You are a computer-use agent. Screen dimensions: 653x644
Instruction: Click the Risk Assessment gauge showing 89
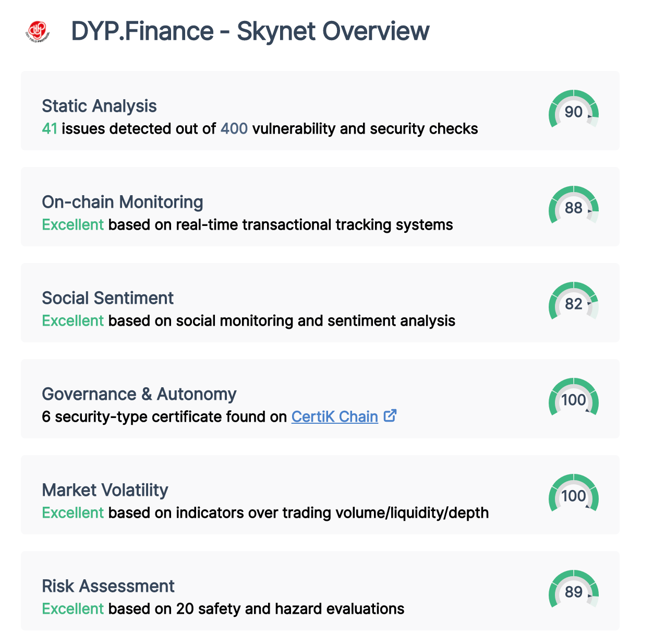pyautogui.click(x=573, y=592)
